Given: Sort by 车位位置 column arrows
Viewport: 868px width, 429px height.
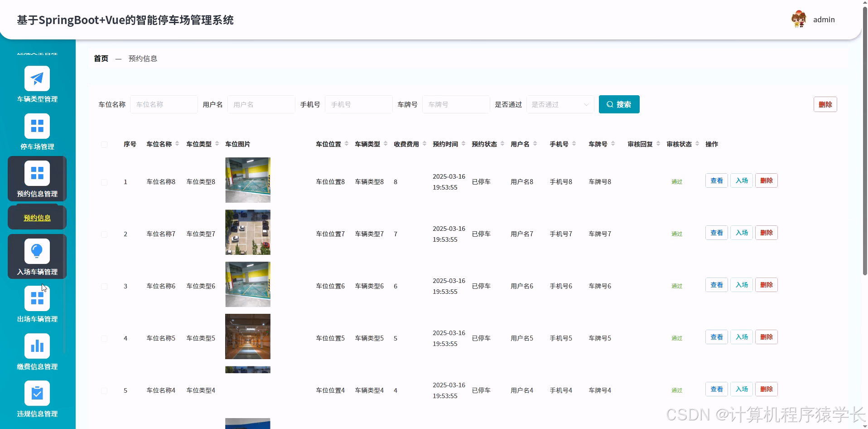Looking at the screenshot, I should click(x=347, y=144).
